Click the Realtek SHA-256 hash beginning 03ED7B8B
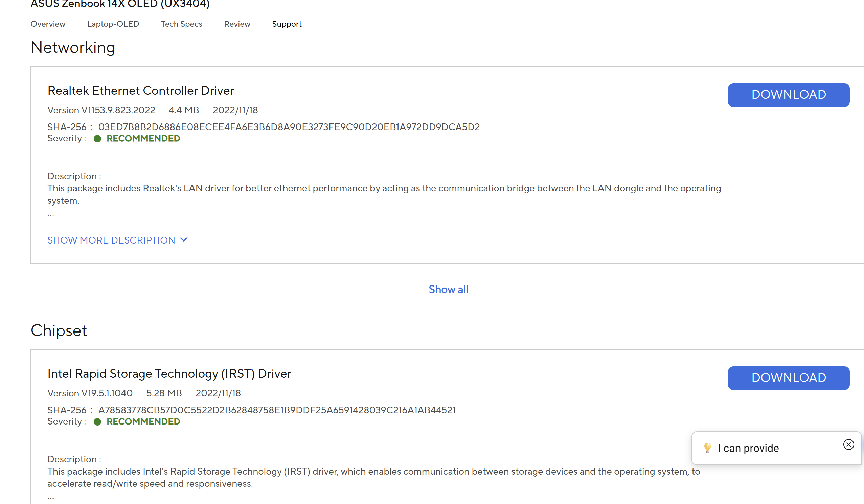This screenshot has width=864, height=504. point(289,127)
